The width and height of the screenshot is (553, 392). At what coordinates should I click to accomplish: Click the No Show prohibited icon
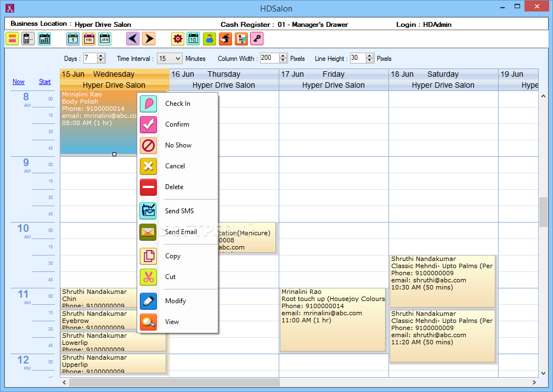pyautogui.click(x=149, y=145)
